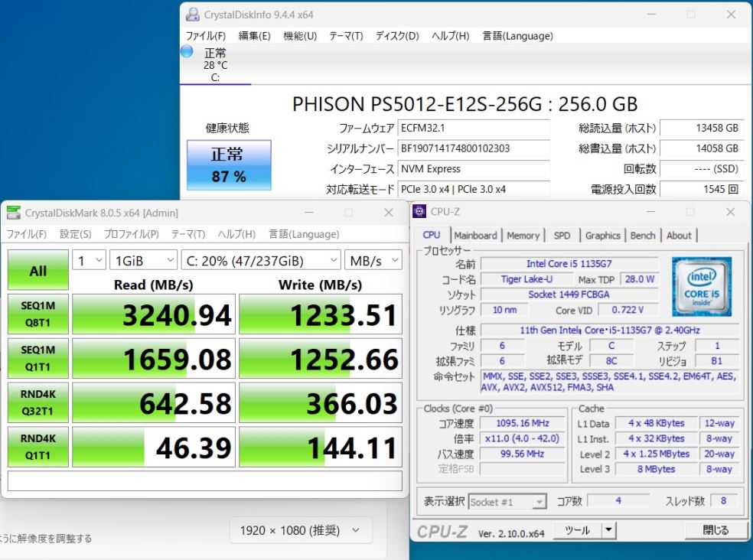Switch to the CPU tab in CPU-Z
Image resolution: width=753 pixels, height=560 pixels.
[432, 235]
